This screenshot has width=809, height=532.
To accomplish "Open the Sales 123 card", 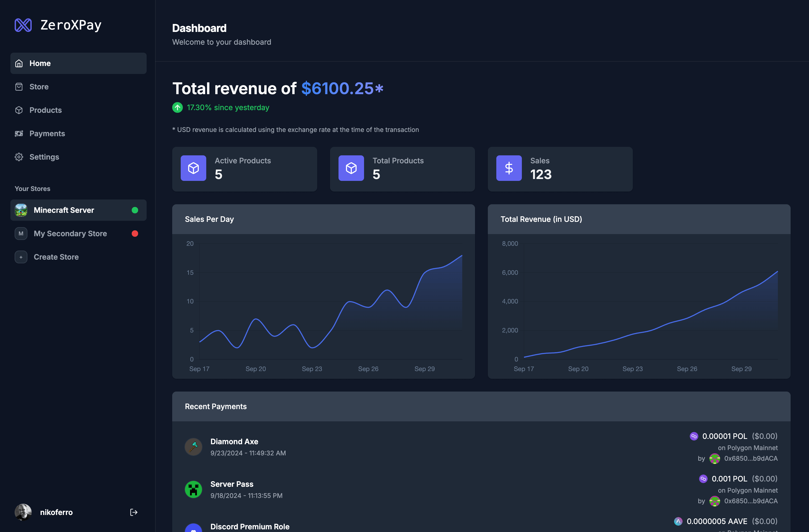I will coord(560,169).
